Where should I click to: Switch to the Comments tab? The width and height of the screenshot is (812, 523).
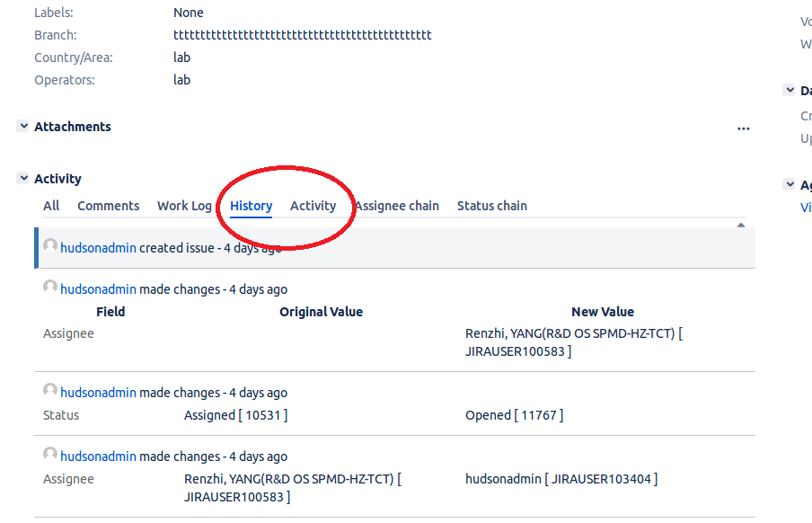[108, 205]
